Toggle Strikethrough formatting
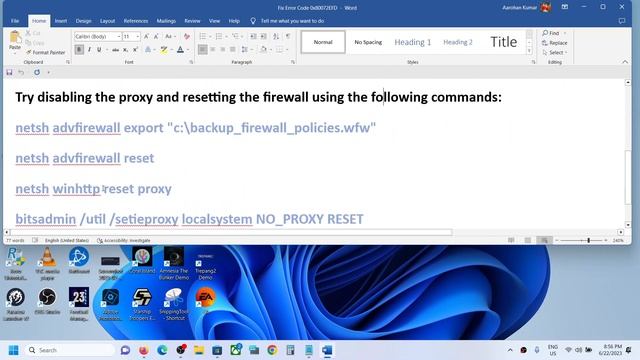 click(x=116, y=50)
